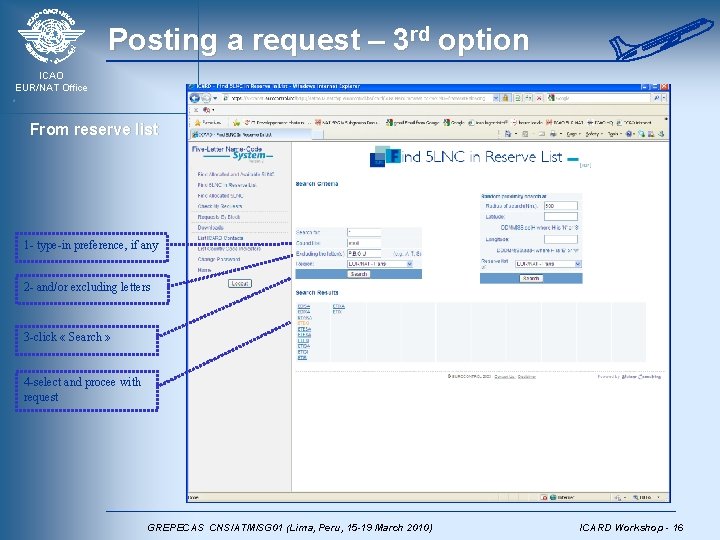
Task: Open List ICARD Contacts sidebar link
Action: 220,238
